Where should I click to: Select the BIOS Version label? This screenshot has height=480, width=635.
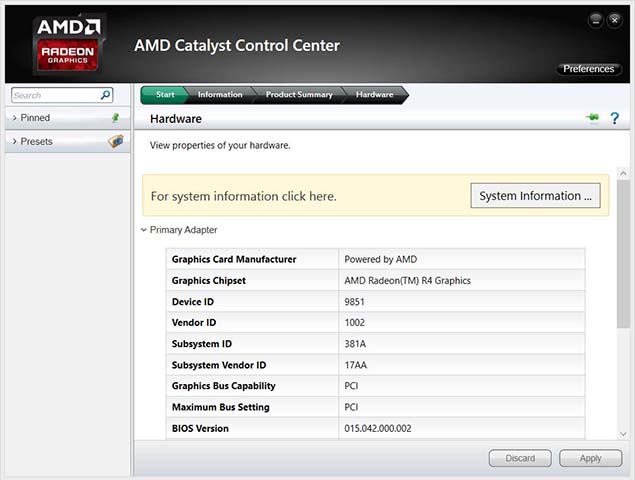pyautogui.click(x=200, y=428)
